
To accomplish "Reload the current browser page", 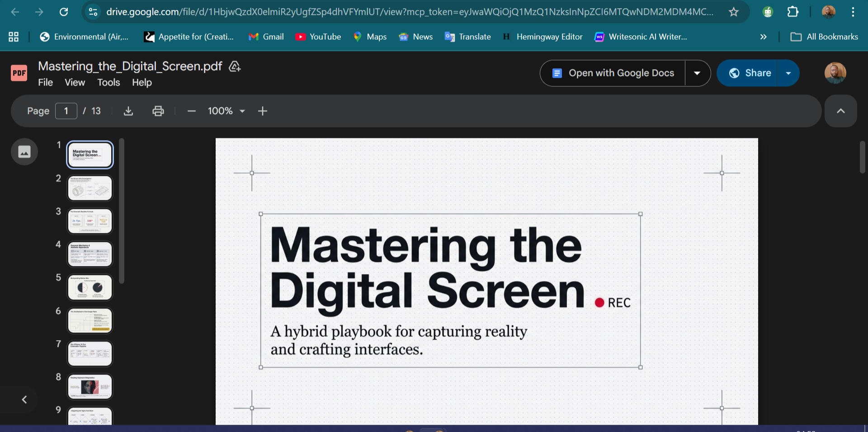I will click(64, 12).
